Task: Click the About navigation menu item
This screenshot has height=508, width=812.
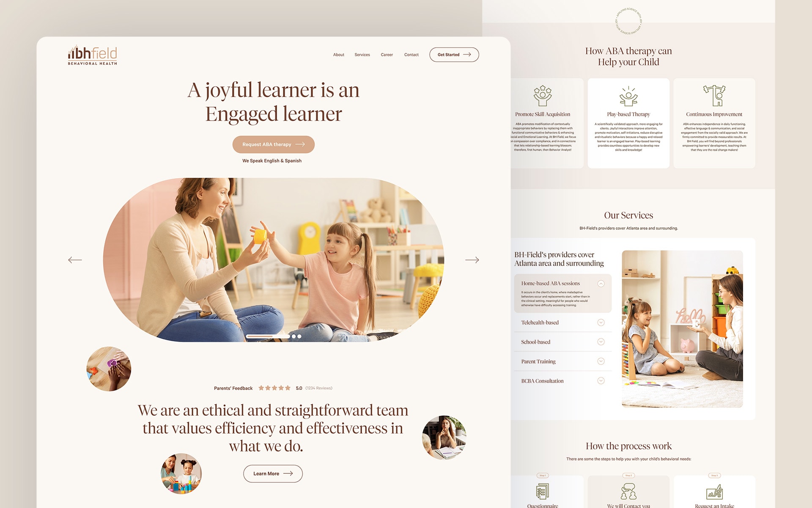Action: pyautogui.click(x=338, y=54)
